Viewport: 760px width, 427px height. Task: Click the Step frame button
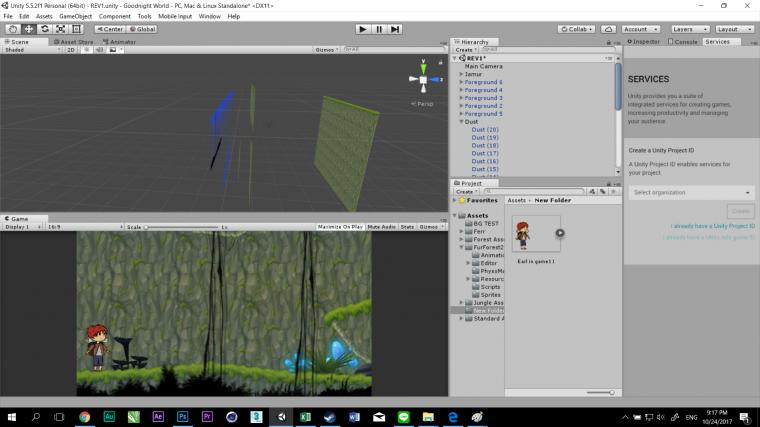tap(396, 29)
